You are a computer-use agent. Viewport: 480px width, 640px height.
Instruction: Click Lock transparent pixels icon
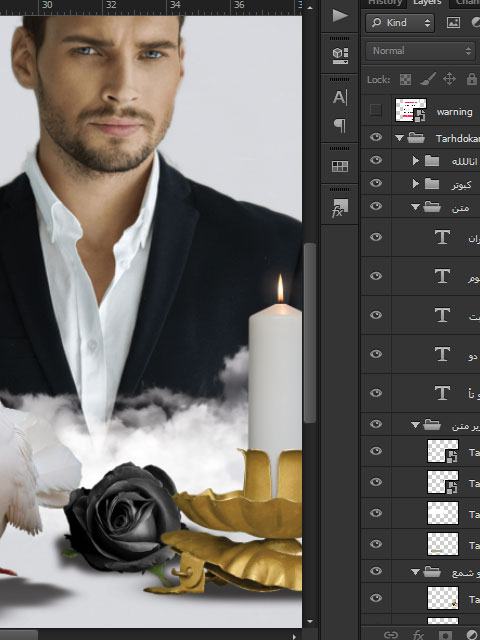click(405, 79)
